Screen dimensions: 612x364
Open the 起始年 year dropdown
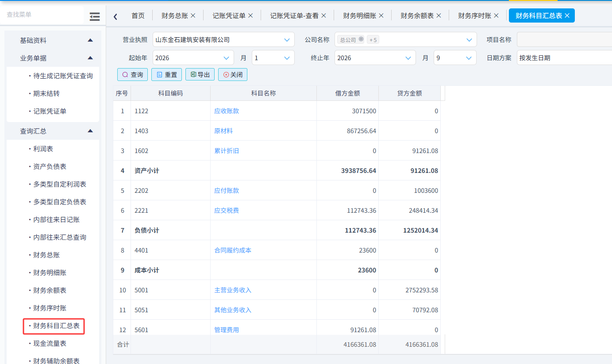193,58
